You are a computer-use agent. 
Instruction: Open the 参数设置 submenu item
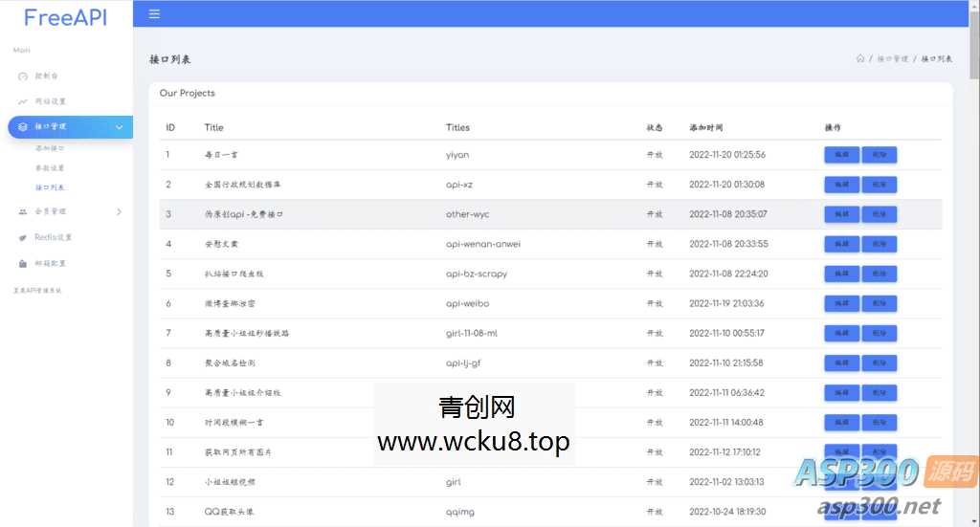coord(50,168)
